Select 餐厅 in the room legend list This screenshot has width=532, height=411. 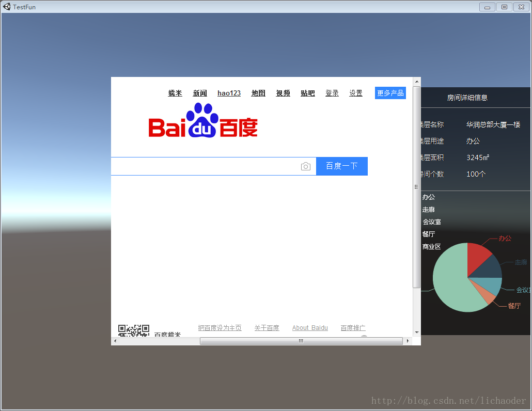click(x=429, y=234)
